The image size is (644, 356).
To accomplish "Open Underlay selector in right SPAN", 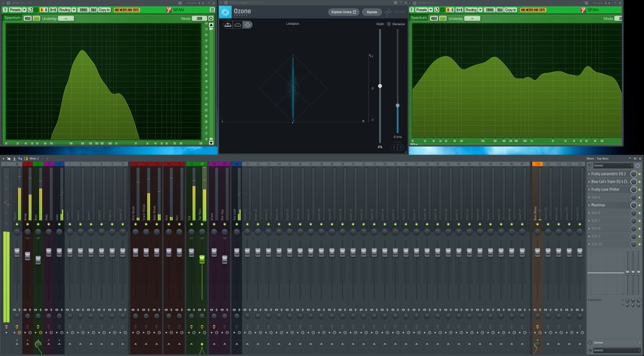I will (x=472, y=18).
